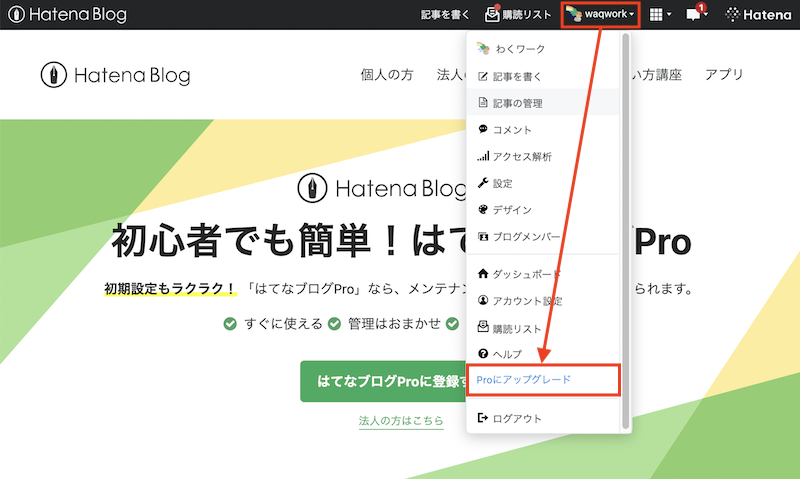
Task: Click the green はてなブログProに登録 button
Action: pos(384,381)
